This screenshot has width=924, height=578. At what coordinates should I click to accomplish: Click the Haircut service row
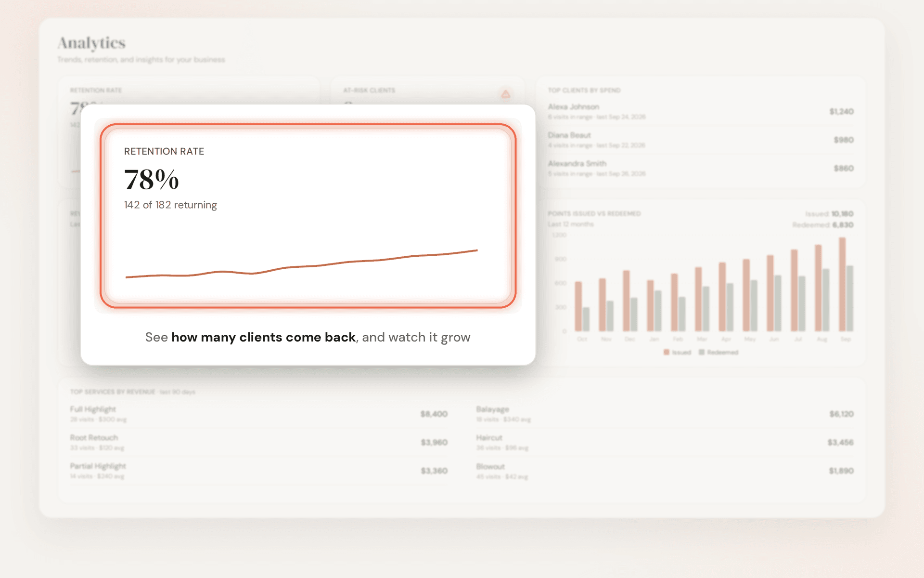[x=665, y=442]
